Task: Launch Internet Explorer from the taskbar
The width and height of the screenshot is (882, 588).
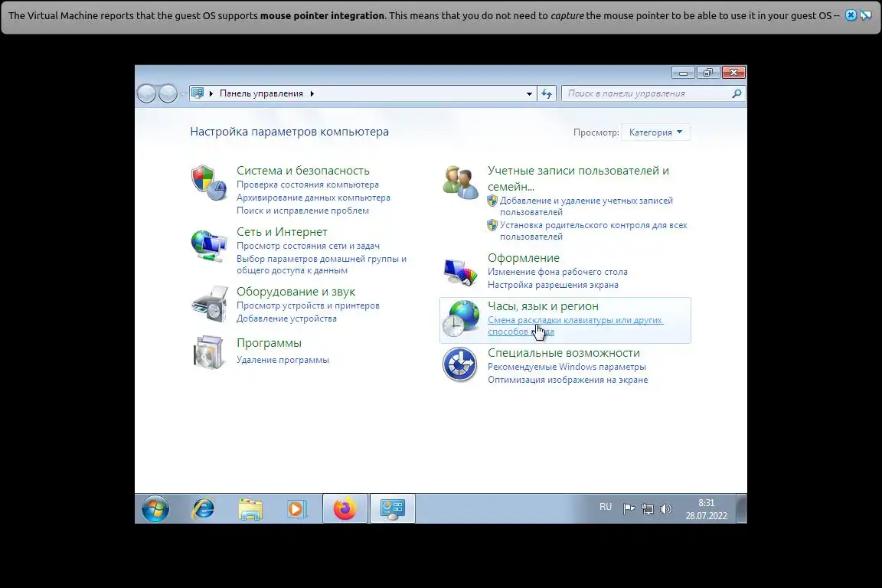Action: pos(203,509)
